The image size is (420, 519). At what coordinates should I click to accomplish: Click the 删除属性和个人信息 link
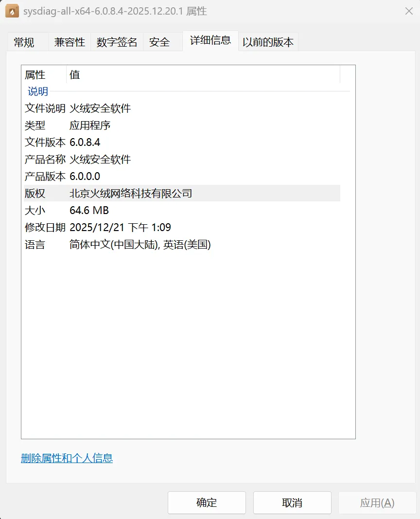67,458
